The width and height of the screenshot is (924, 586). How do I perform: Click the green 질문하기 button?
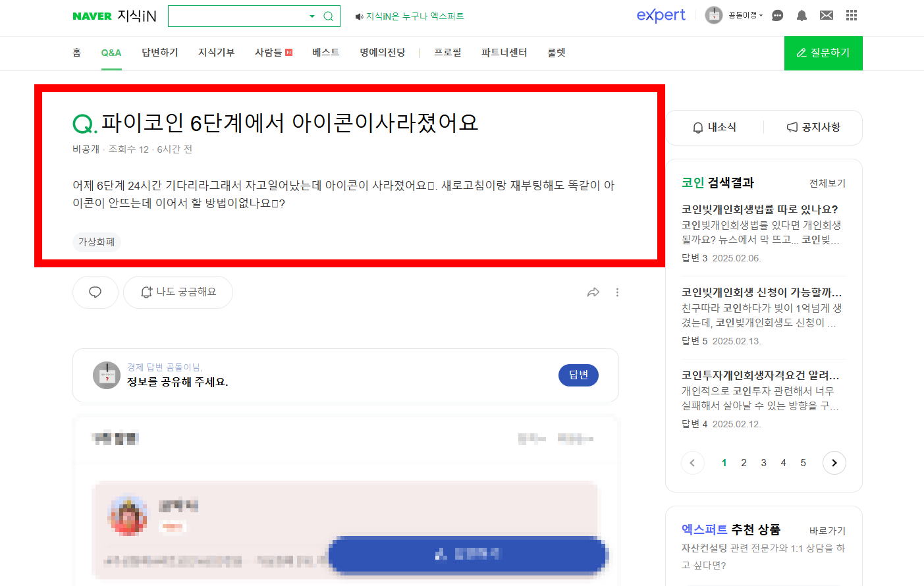(x=823, y=53)
